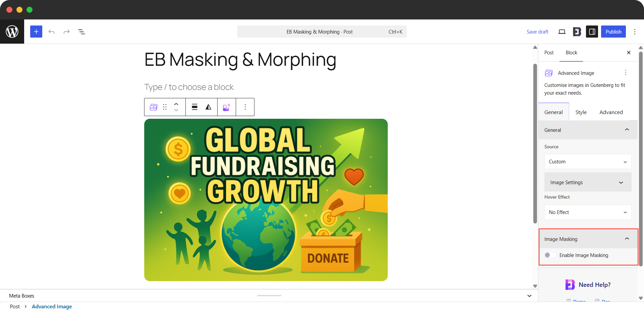Open command palette via post title bar

pyautogui.click(x=322, y=32)
